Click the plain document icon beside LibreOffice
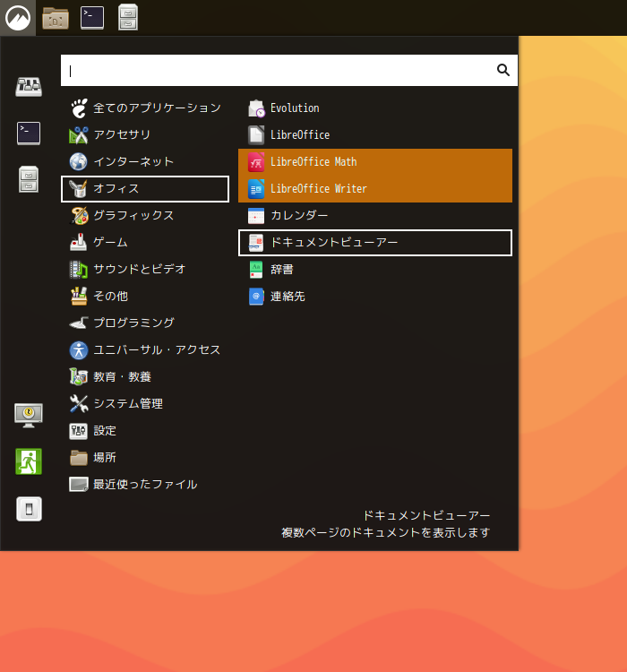The width and height of the screenshot is (627, 672). [256, 135]
